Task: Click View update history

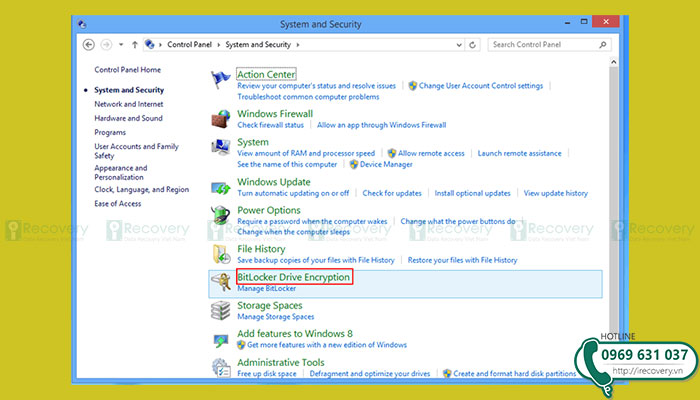Action: pos(556,193)
